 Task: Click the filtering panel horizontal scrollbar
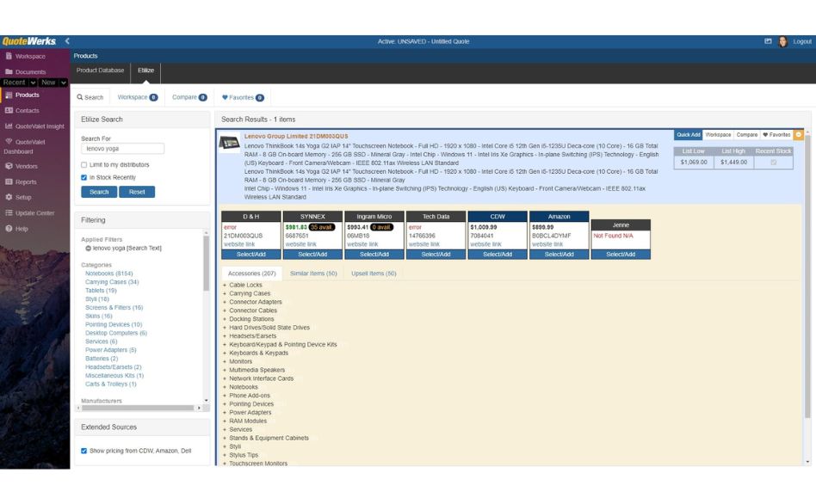coord(138,408)
